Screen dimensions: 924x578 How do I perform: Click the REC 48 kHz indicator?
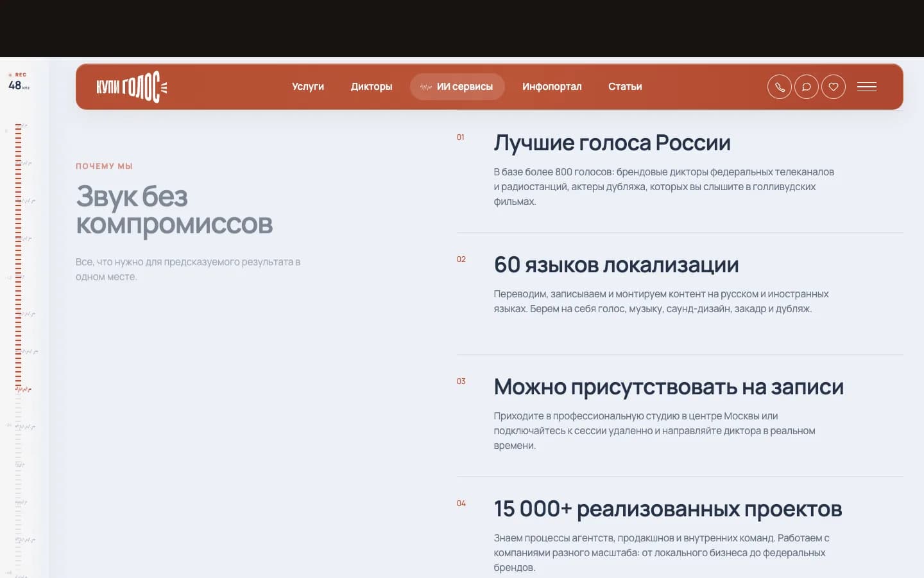coord(19,82)
